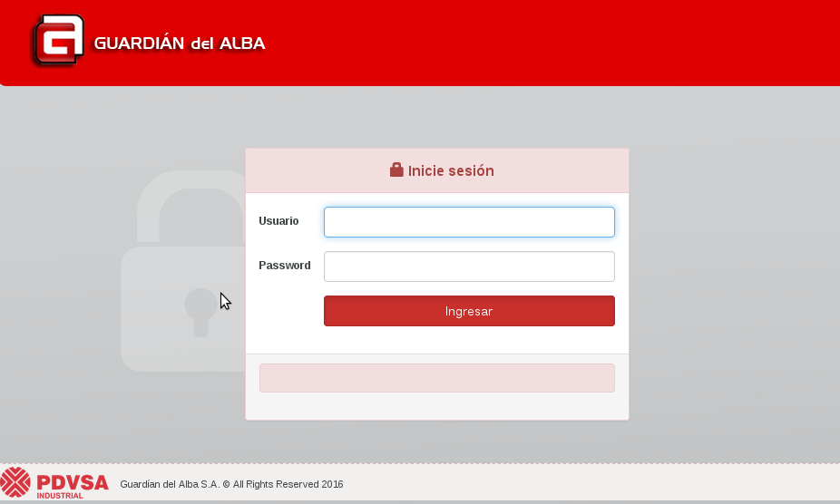Click the Guardián del Alba logo icon
Screen dimensions: 840x504
point(58,41)
